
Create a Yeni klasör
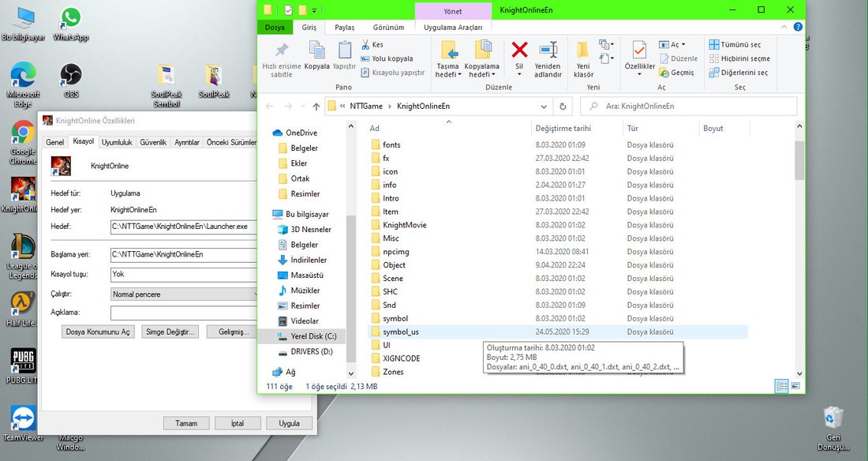583,58
